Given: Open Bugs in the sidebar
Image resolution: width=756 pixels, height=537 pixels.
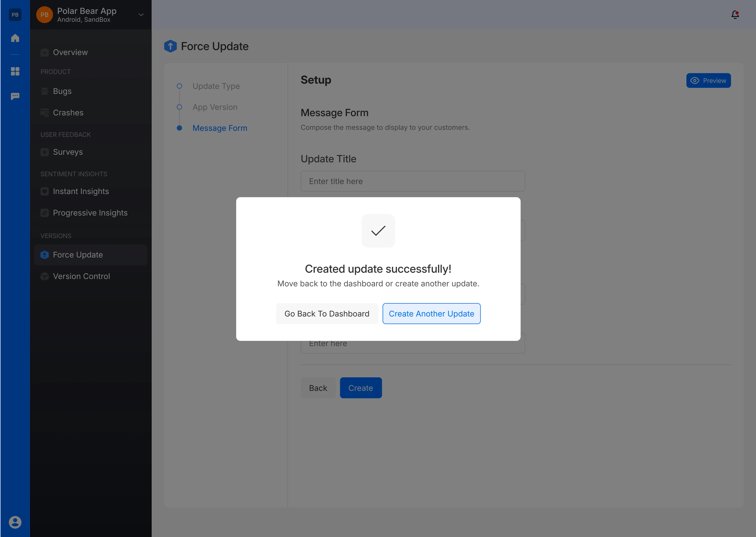Looking at the screenshot, I should click(x=62, y=91).
